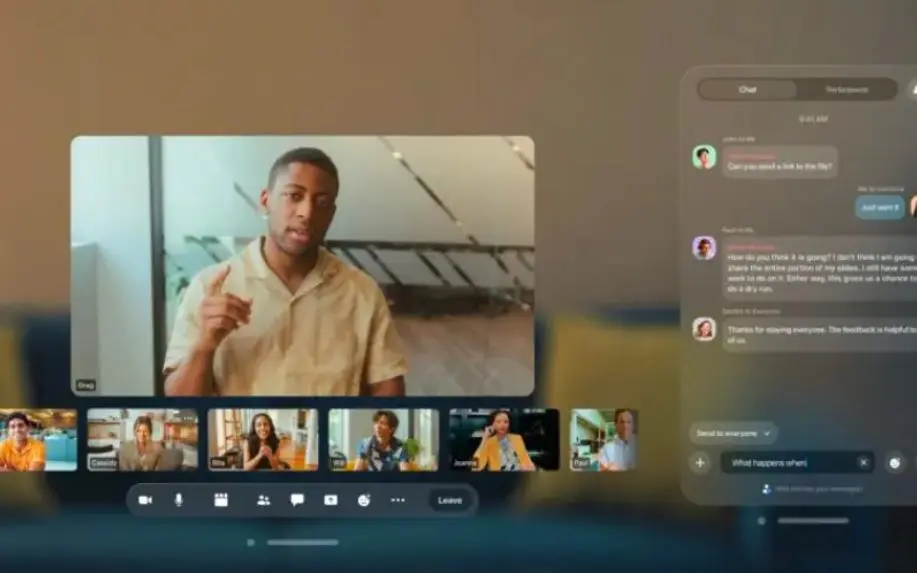Select the floral-shirt participant's video thumbnail
The height and width of the screenshot is (573, 917).
click(x=384, y=440)
